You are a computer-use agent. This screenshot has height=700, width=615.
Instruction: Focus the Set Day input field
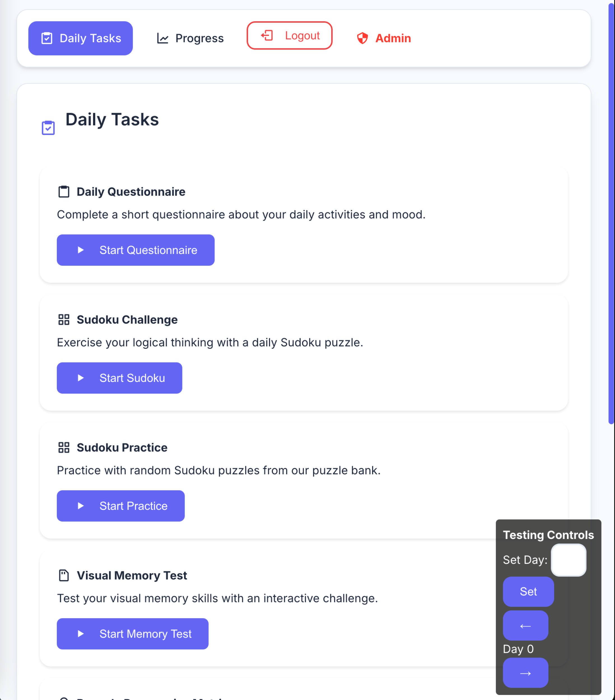(568, 560)
